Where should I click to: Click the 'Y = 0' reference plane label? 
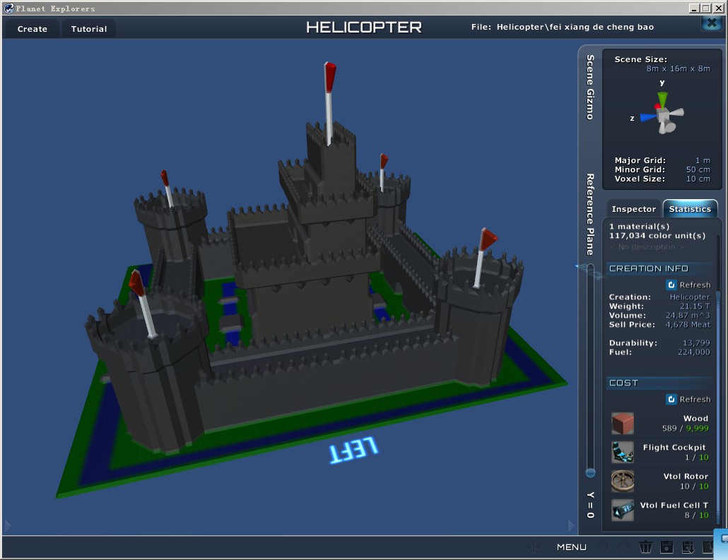coord(590,505)
